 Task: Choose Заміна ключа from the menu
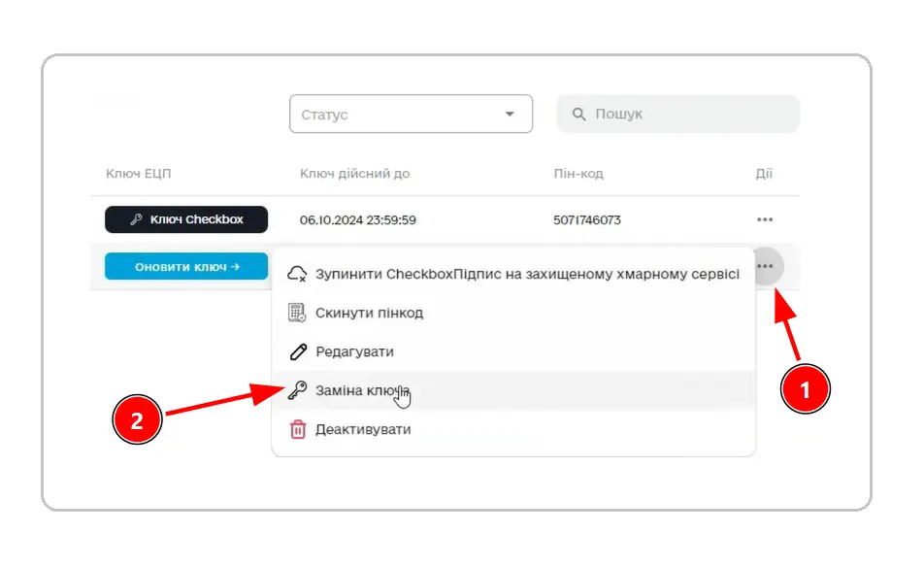pos(361,390)
